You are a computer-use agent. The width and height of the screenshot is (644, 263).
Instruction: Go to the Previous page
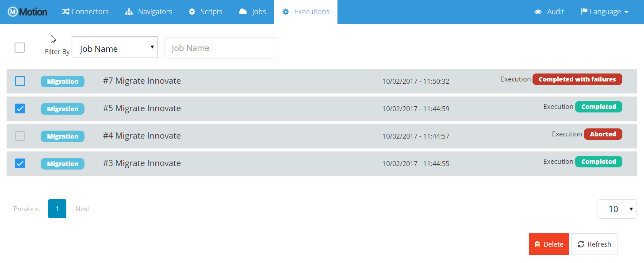point(26,209)
